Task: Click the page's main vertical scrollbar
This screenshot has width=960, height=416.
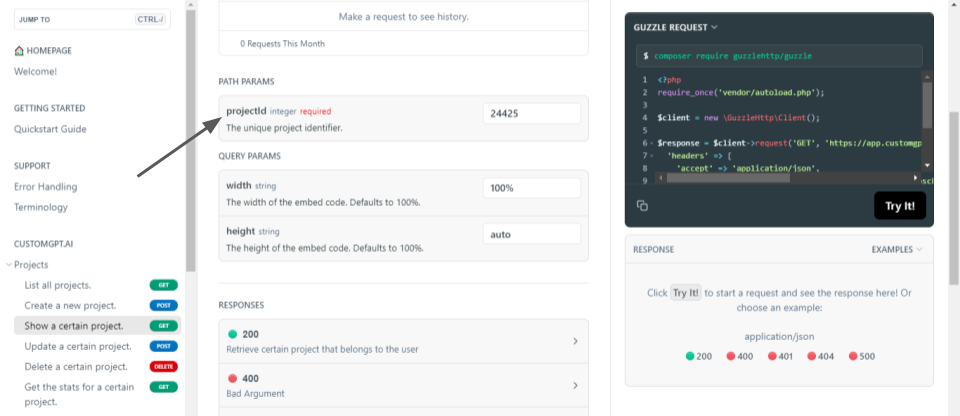Action: click(x=954, y=198)
